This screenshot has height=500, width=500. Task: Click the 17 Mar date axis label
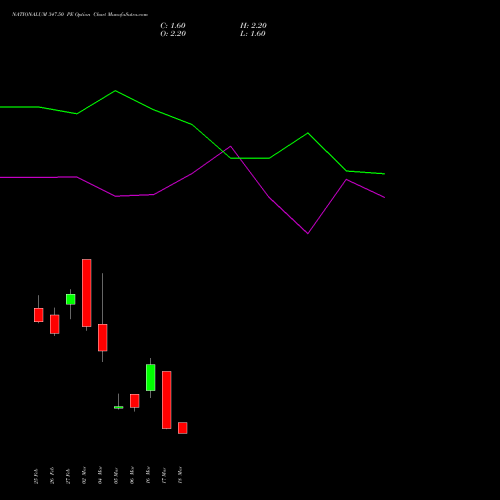164,475
